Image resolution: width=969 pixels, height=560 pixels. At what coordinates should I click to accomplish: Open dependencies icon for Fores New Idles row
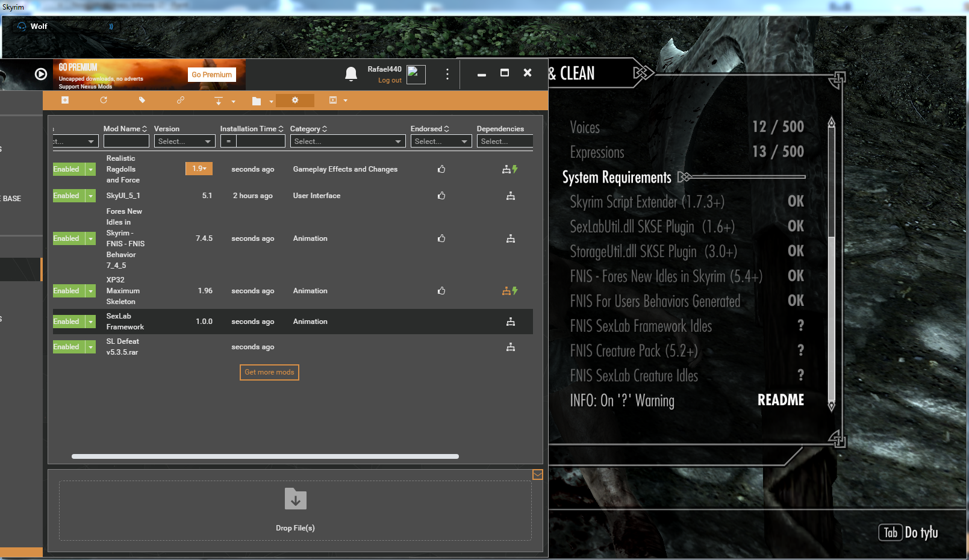tap(511, 238)
